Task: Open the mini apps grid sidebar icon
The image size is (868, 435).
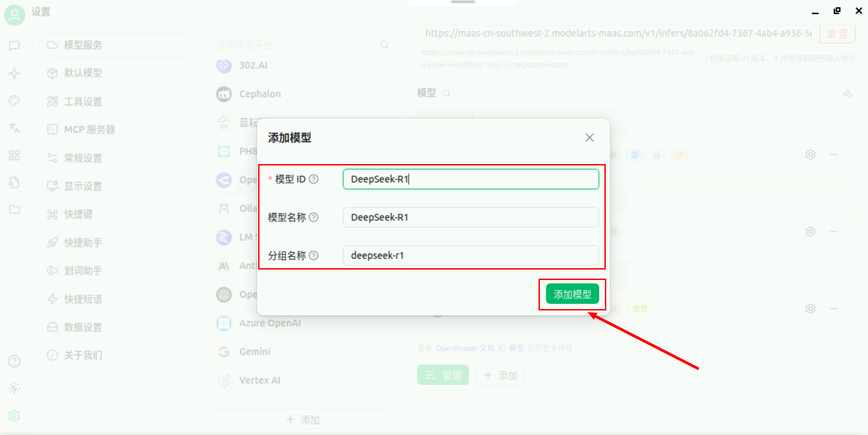Action: tap(15, 155)
